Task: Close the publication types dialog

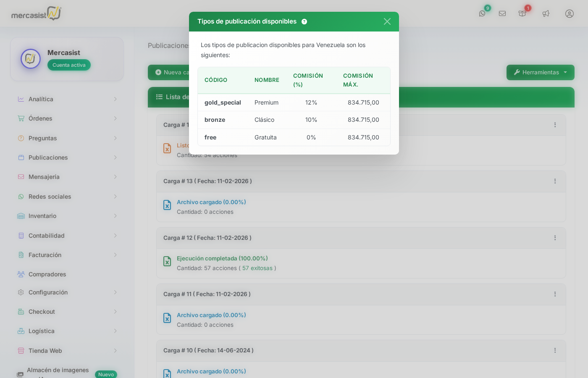Action: point(387,21)
